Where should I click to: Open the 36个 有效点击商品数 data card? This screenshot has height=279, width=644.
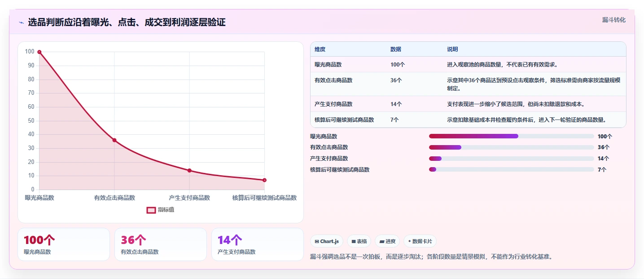[x=161, y=244]
